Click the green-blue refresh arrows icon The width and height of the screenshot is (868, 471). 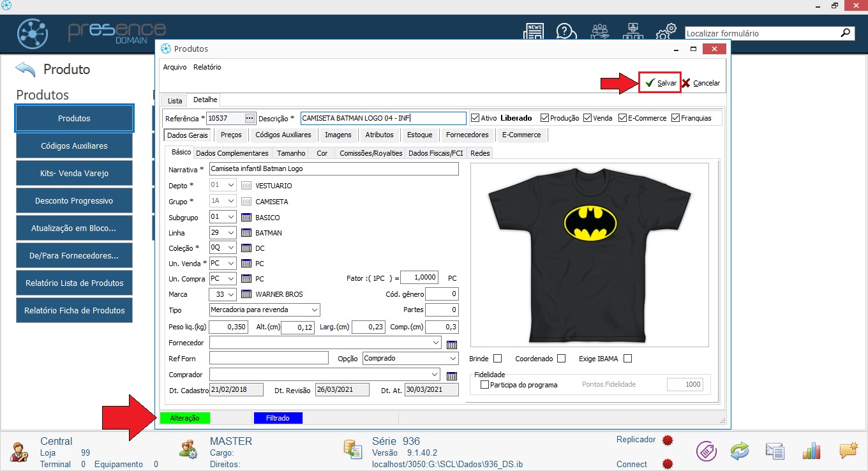pyautogui.click(x=739, y=451)
